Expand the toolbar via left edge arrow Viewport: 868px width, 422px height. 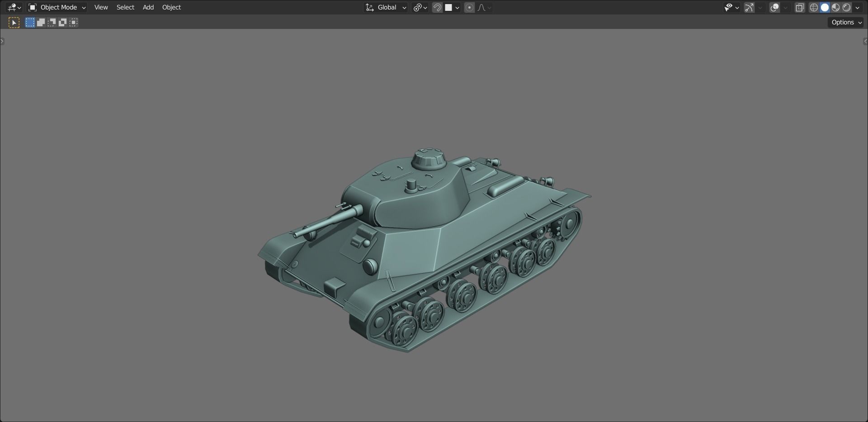coord(2,41)
